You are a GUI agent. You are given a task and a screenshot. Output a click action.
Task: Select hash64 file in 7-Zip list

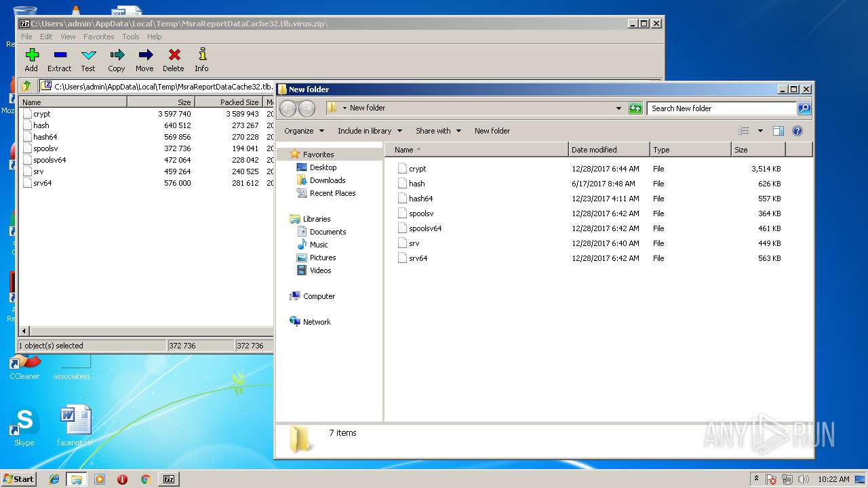click(x=45, y=137)
